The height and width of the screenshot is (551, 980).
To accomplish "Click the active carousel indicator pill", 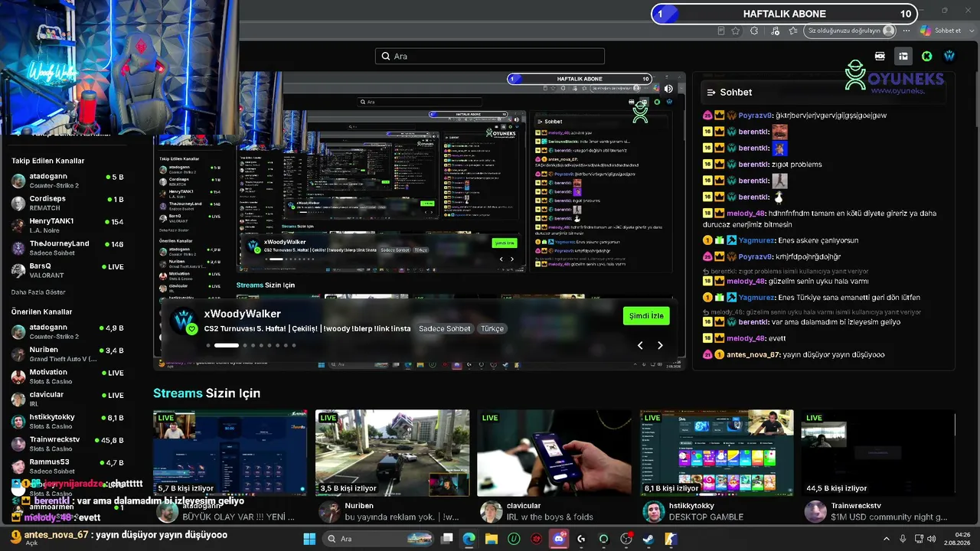I will pyautogui.click(x=227, y=345).
